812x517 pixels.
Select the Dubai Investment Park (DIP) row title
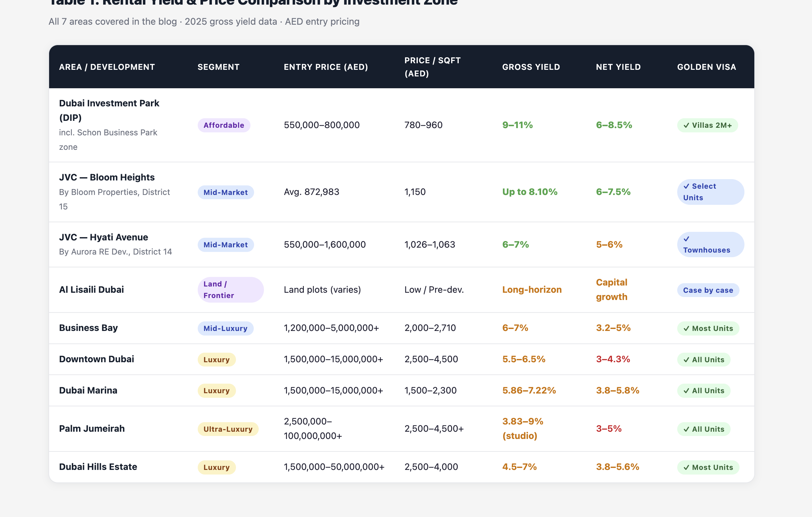click(x=109, y=110)
